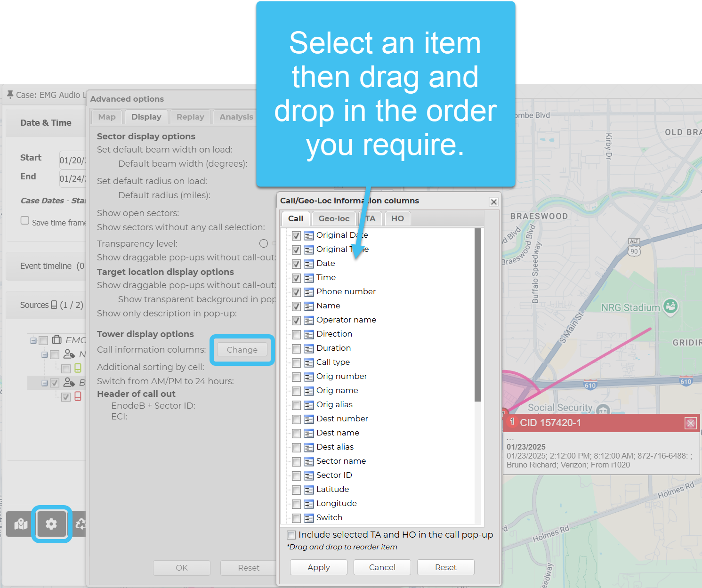Viewport: 702px width, 588px height.
Task: Collapse the first target tree node
Action: click(45, 354)
